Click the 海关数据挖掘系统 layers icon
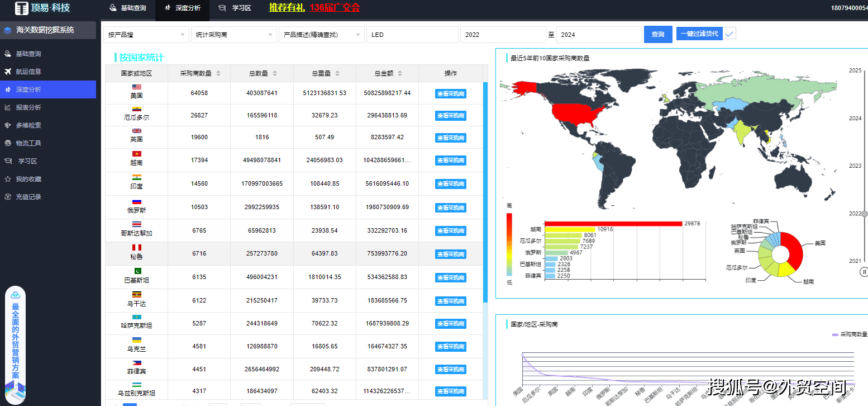 8,30
